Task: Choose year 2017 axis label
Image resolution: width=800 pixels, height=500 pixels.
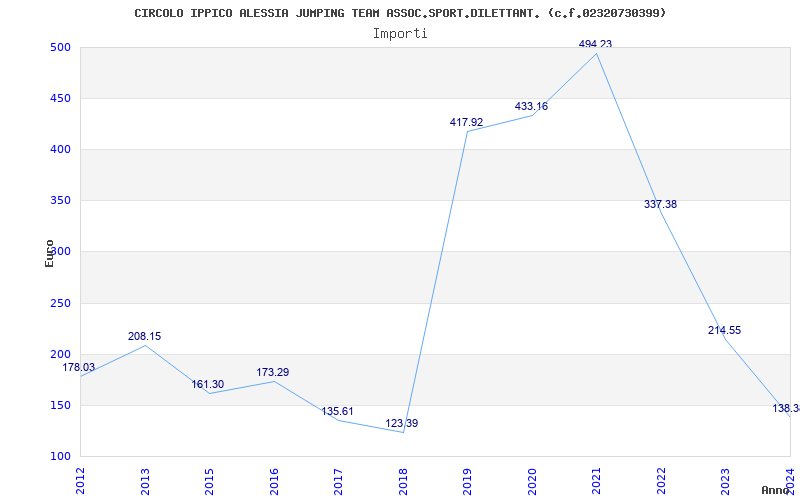Action: pyautogui.click(x=338, y=481)
